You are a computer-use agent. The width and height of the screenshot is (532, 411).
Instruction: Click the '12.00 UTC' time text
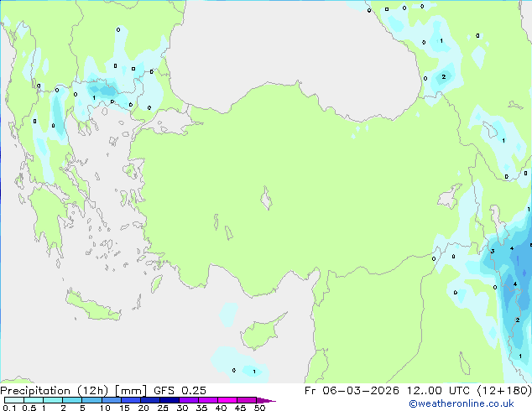point(438,391)
